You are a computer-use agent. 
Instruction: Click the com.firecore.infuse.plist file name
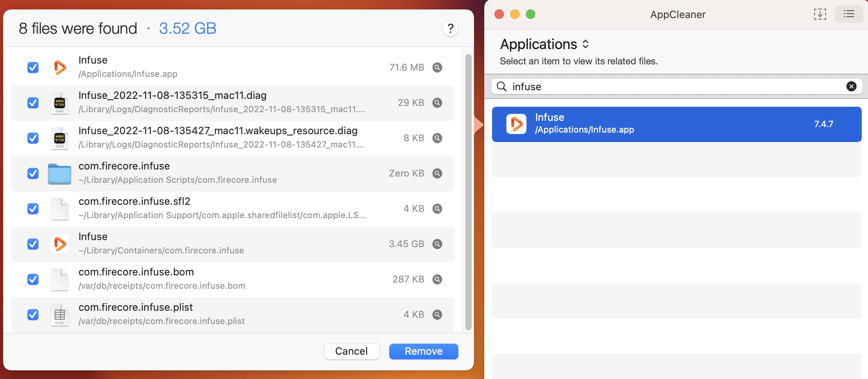point(136,307)
